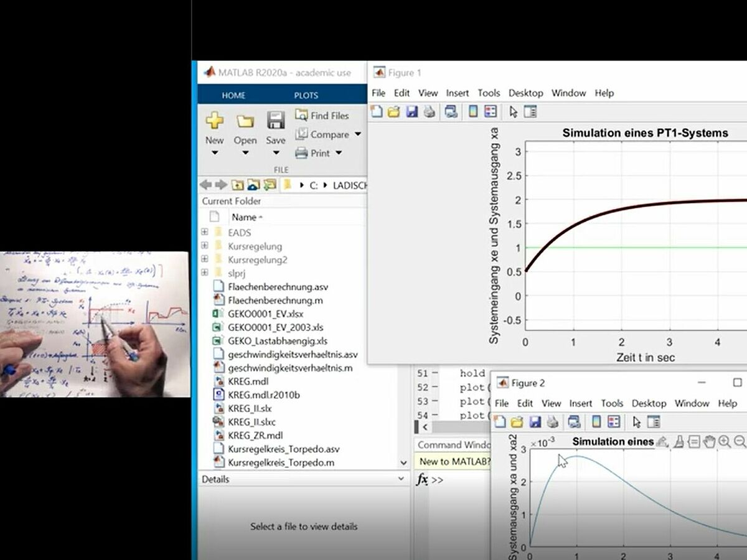Select the pan hand tool on Figure 2 axes
The width and height of the screenshot is (747, 560).
tap(709, 442)
